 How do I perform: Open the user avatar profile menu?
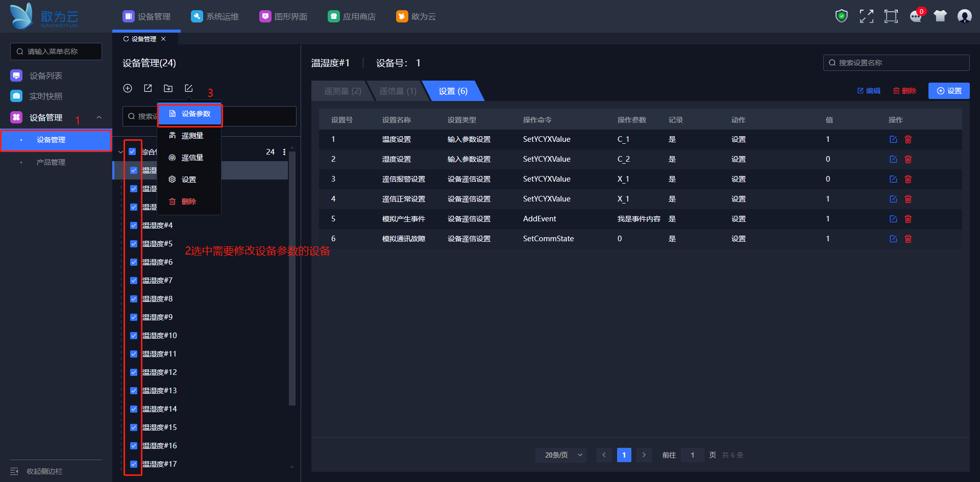click(964, 16)
